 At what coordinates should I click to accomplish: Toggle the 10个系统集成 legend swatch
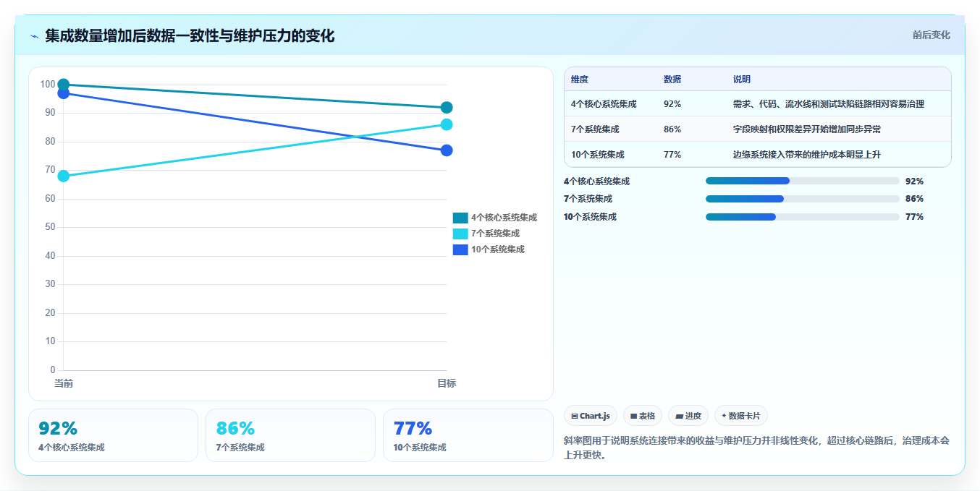pos(460,249)
